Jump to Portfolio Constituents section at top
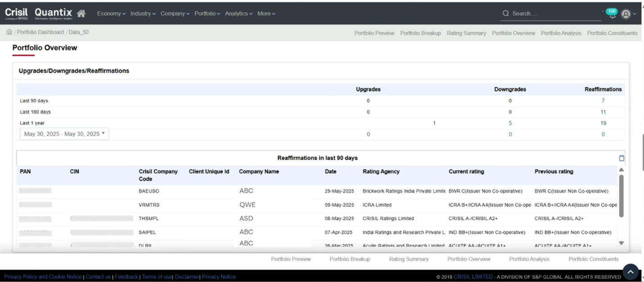The image size is (644, 282). click(x=612, y=33)
